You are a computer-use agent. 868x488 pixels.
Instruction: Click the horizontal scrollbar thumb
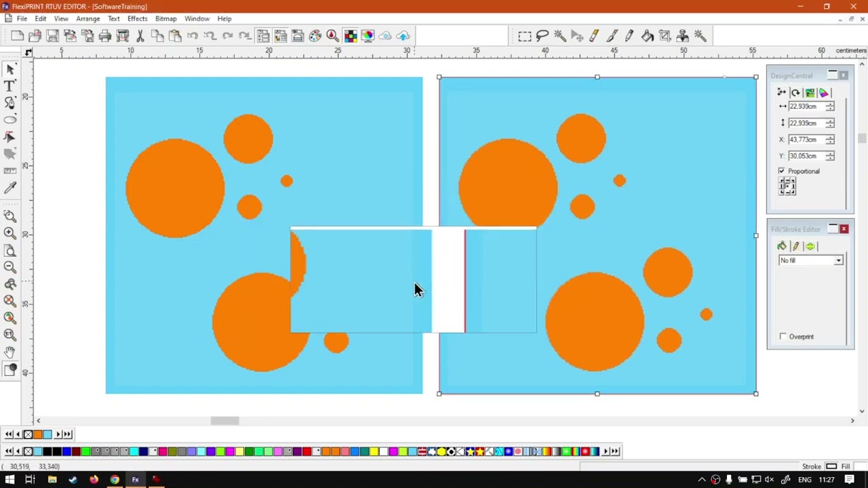point(224,421)
